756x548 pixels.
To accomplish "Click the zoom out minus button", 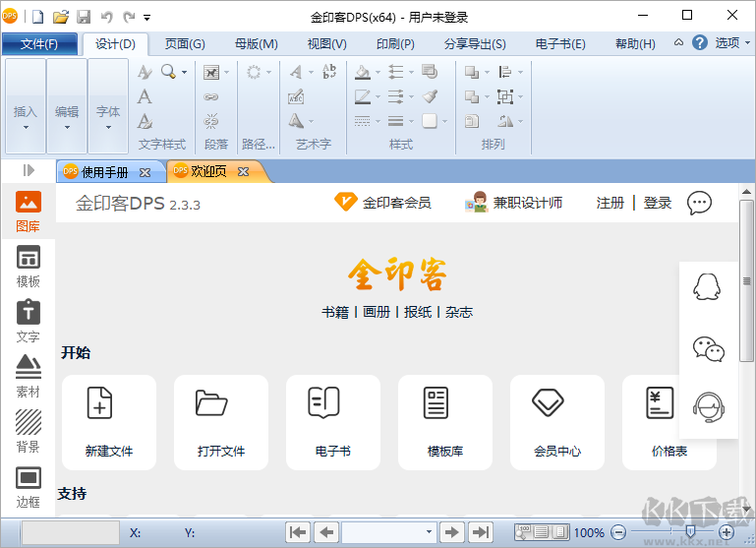I will [x=618, y=532].
